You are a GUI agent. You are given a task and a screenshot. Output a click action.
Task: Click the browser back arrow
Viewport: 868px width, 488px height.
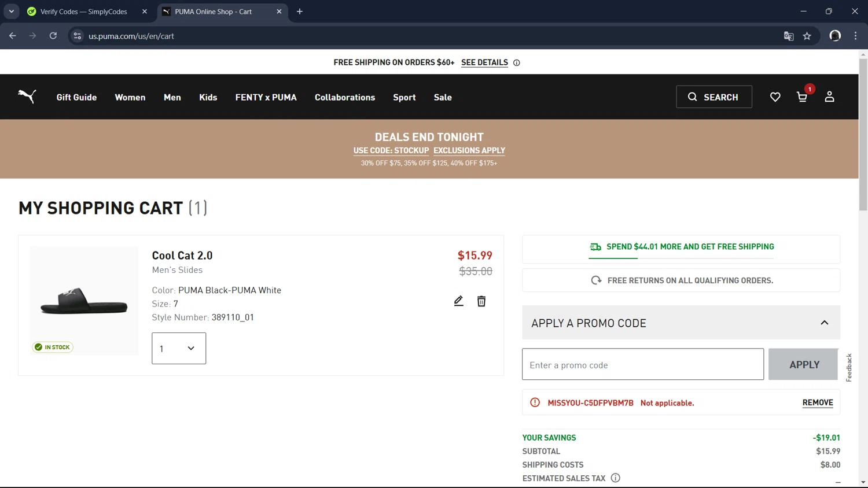[13, 36]
